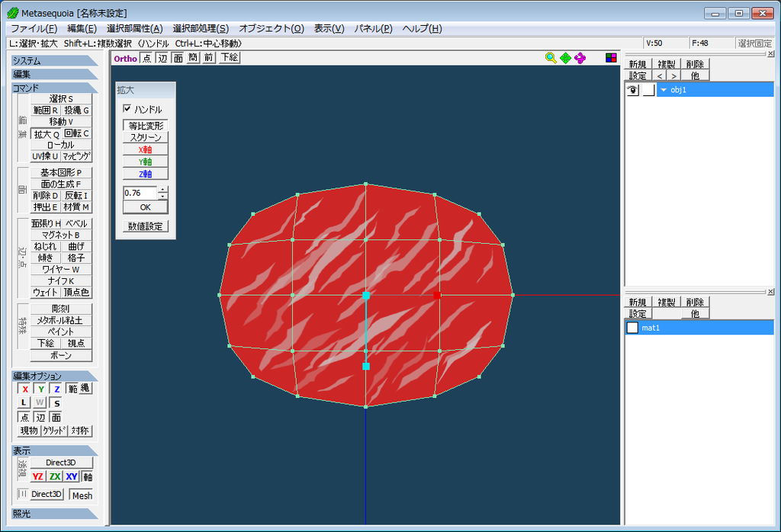Collapse the obj1 tree arrow
Image resolution: width=781 pixels, height=532 pixels.
tap(664, 90)
